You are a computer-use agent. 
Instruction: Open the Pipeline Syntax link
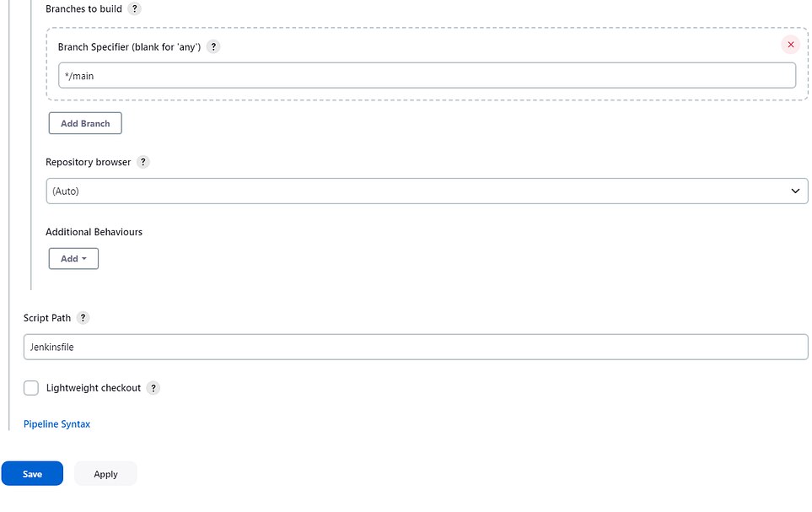click(57, 424)
